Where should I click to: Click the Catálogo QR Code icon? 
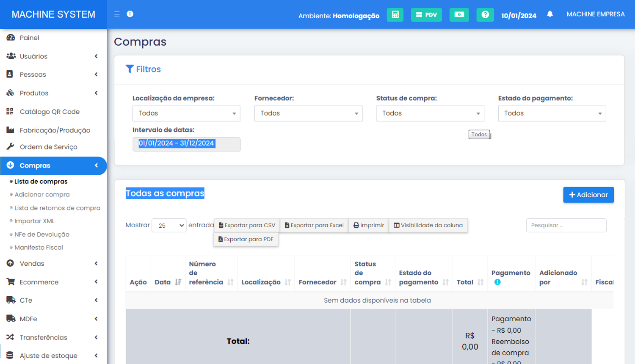point(10,111)
